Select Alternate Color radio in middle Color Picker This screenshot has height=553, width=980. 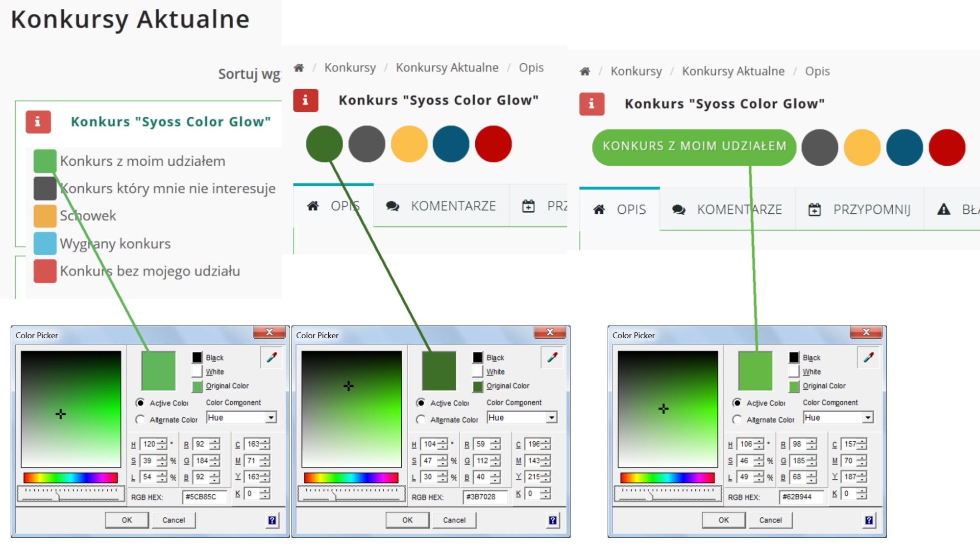pos(421,420)
